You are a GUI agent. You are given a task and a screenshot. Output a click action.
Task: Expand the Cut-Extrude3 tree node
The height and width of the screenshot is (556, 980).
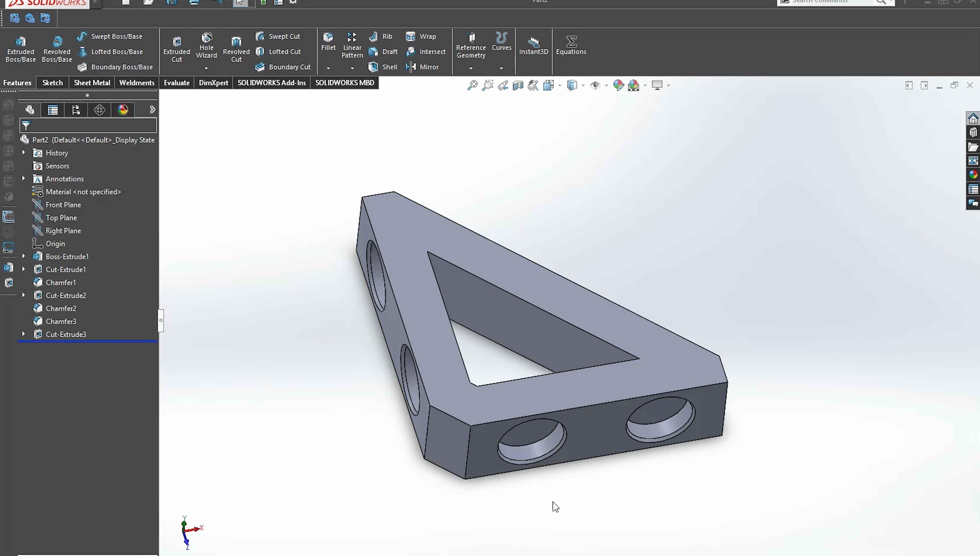(24, 334)
